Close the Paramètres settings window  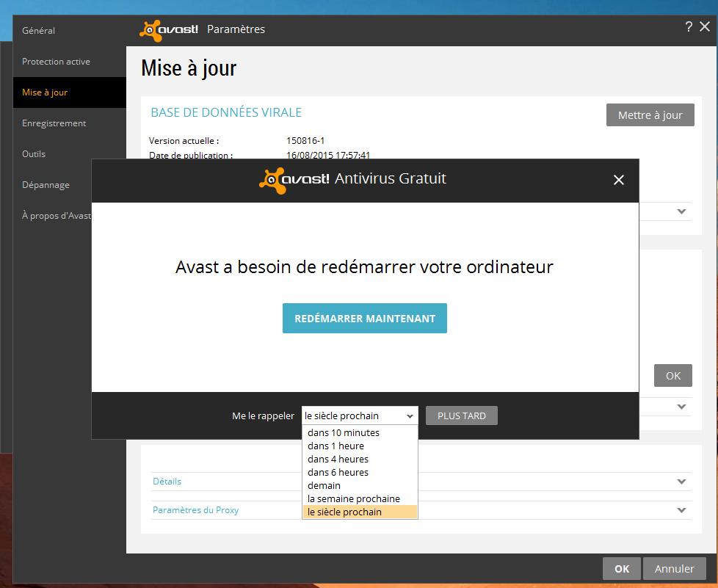point(706,27)
